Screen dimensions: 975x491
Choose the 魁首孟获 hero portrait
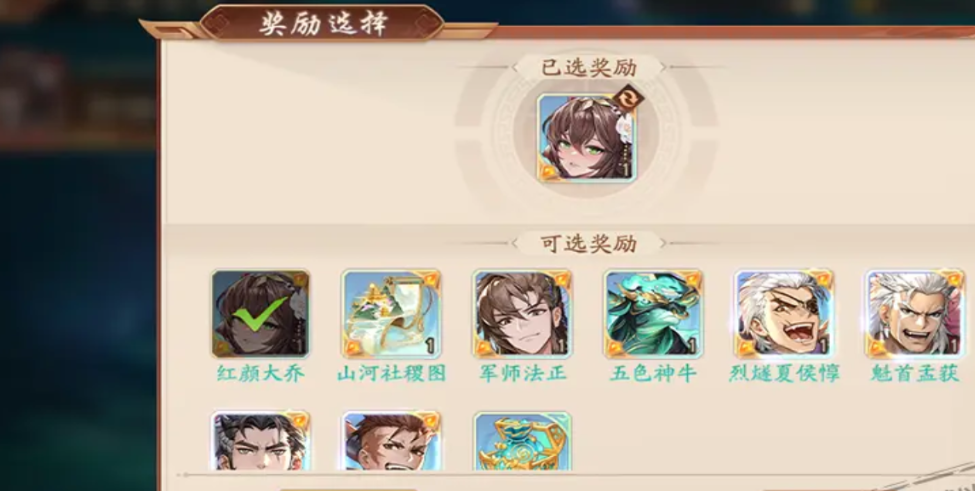point(915,313)
